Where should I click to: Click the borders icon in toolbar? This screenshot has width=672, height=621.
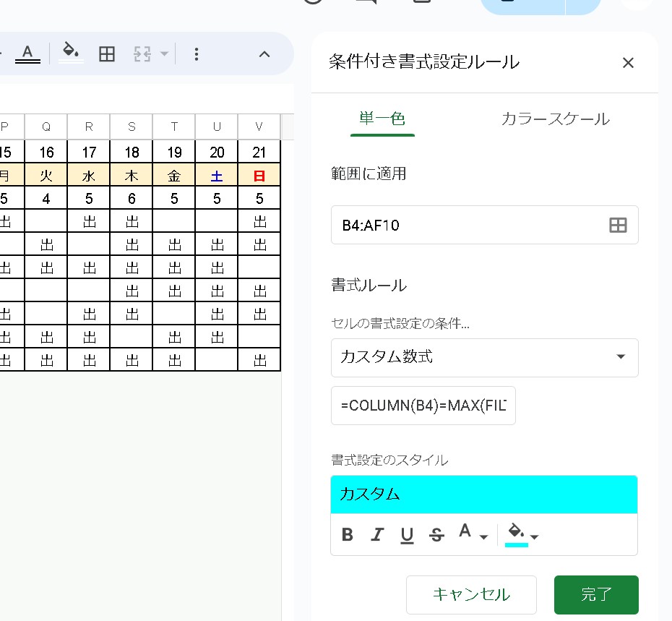[107, 54]
